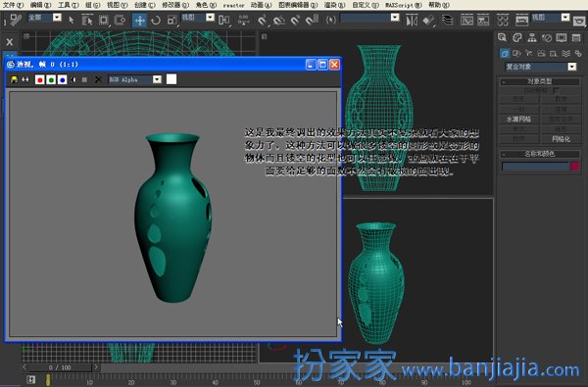The image size is (588, 387).
Task: Toggle the 3D Snaps magnet icon
Action: [263, 20]
